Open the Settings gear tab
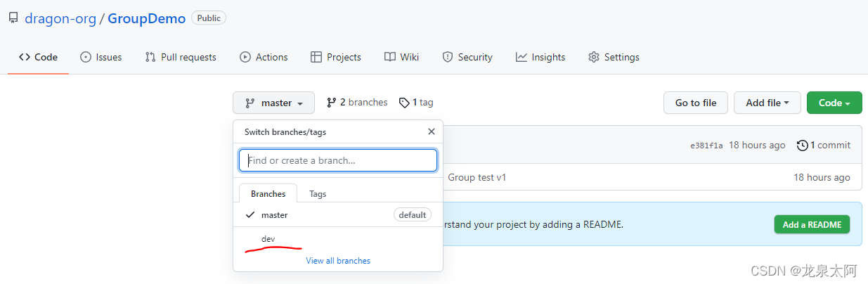 (614, 57)
